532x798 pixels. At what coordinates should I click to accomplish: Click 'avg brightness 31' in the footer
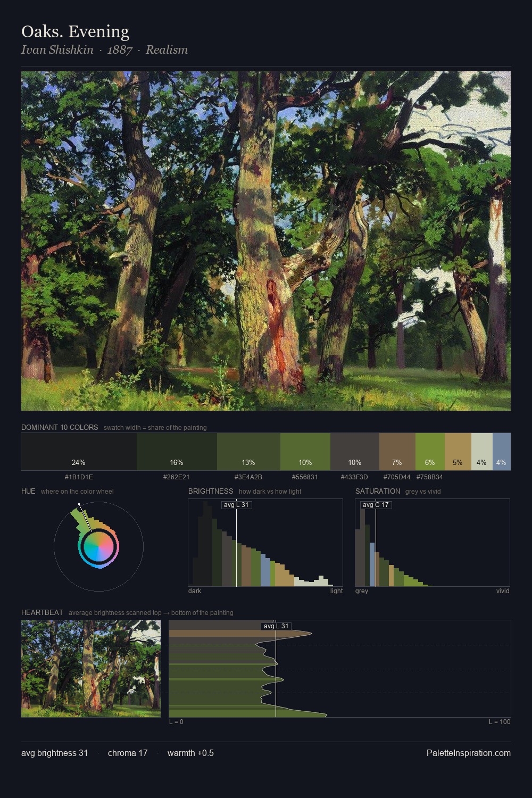55,753
